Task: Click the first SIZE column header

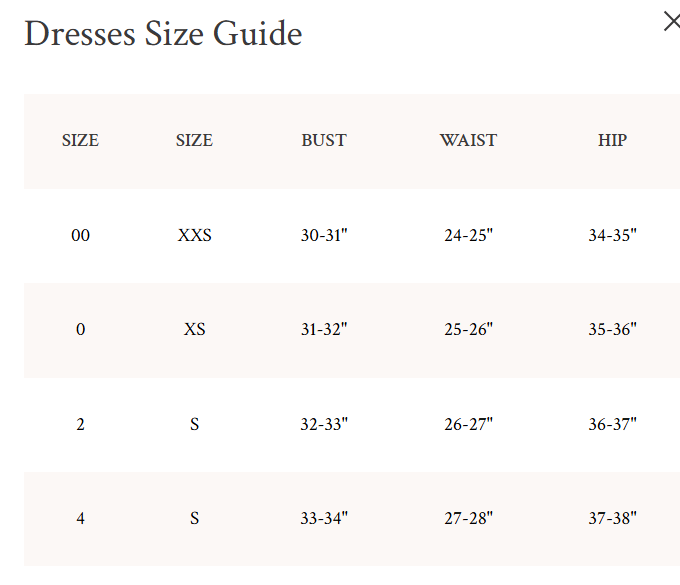Action: 80,141
